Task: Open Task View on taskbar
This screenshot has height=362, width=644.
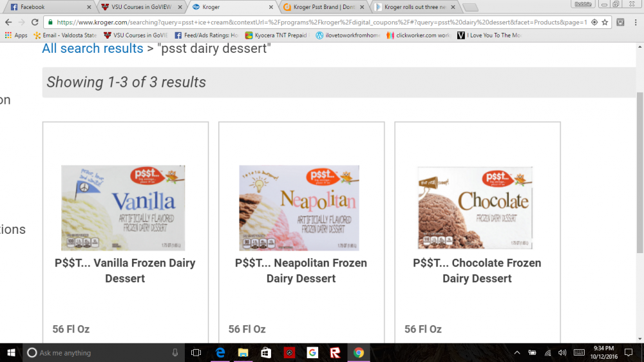Action: [196, 352]
